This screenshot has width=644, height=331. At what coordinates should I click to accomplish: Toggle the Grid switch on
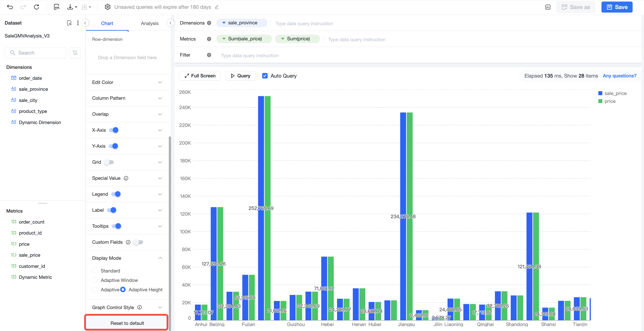(109, 162)
